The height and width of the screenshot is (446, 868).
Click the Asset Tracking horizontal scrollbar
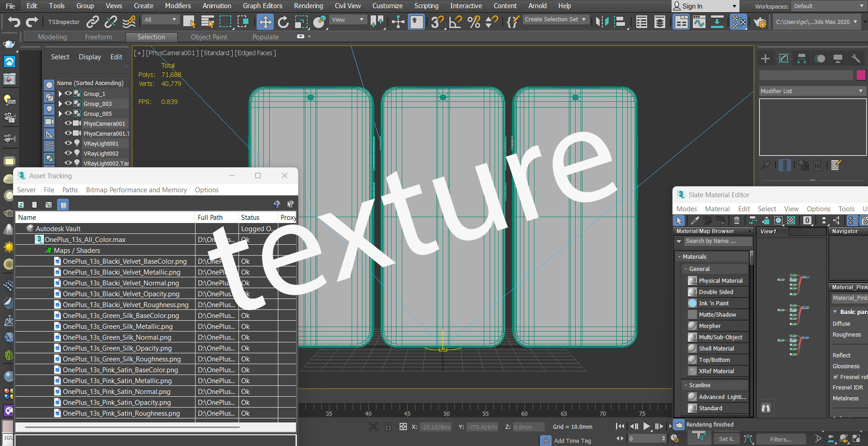132,427
